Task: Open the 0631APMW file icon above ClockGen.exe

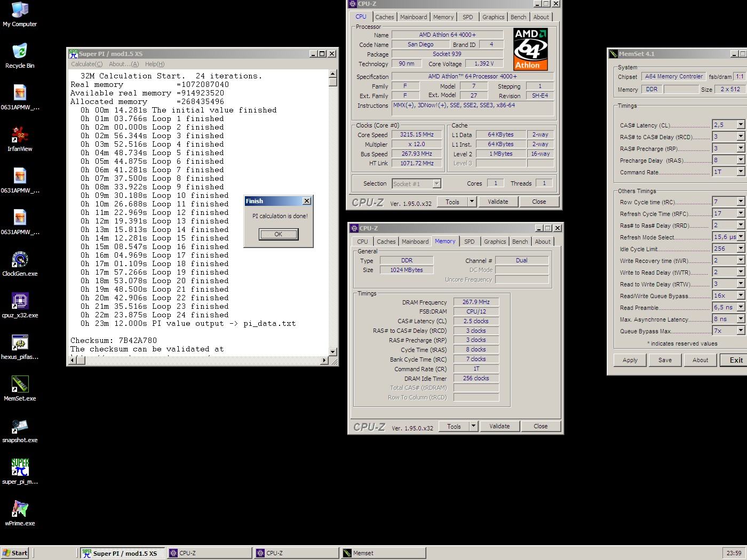Action: (x=20, y=222)
